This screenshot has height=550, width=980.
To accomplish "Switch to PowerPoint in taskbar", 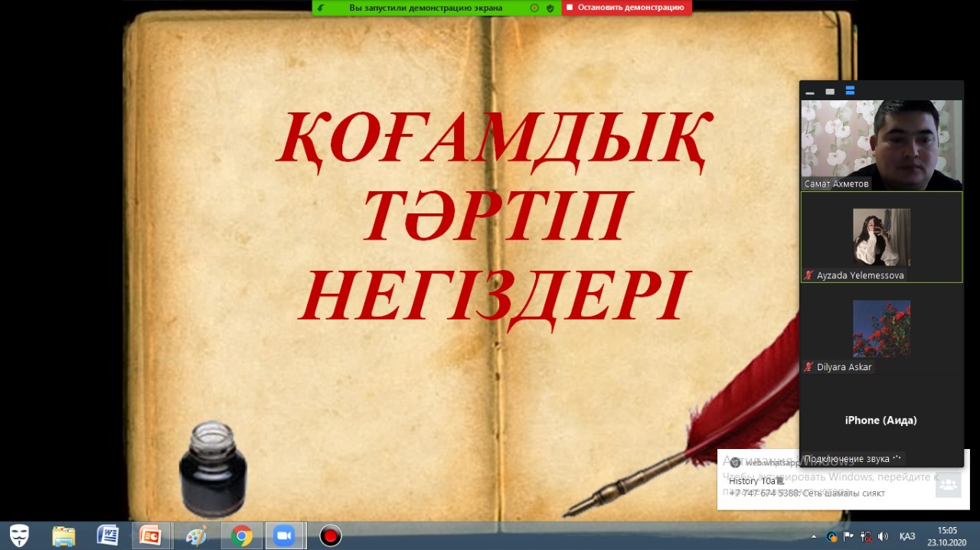I will [x=151, y=535].
